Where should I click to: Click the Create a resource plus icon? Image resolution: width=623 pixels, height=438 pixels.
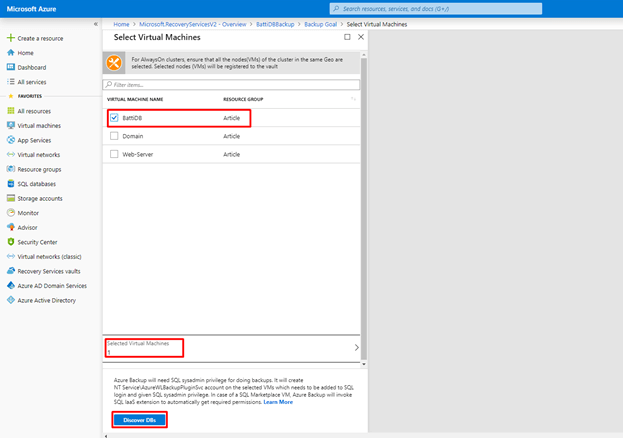tap(11, 38)
